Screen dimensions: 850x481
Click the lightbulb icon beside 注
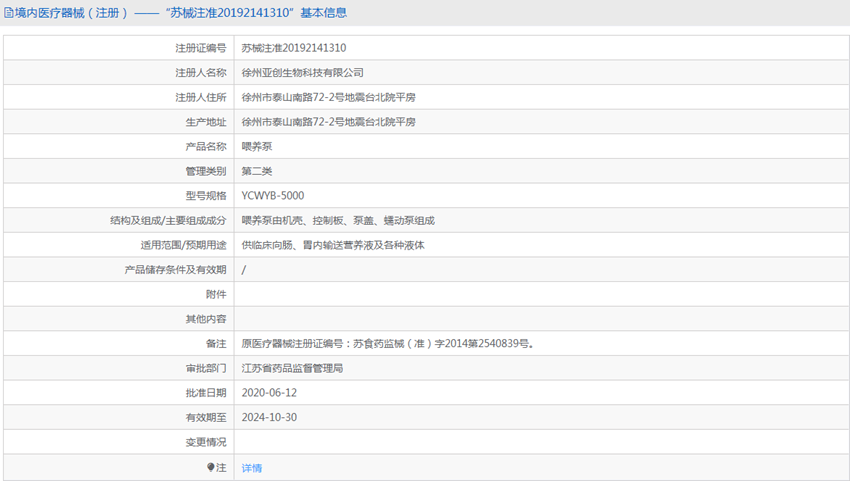click(211, 467)
